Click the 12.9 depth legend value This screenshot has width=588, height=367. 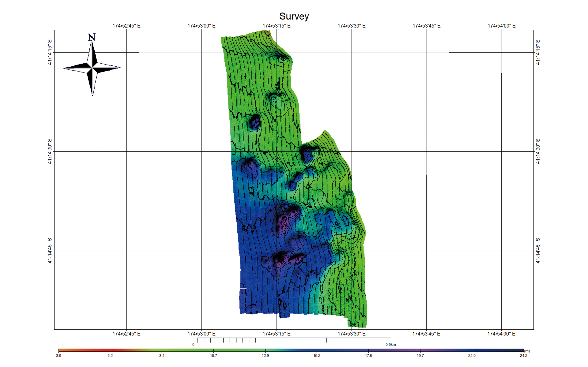point(265,356)
